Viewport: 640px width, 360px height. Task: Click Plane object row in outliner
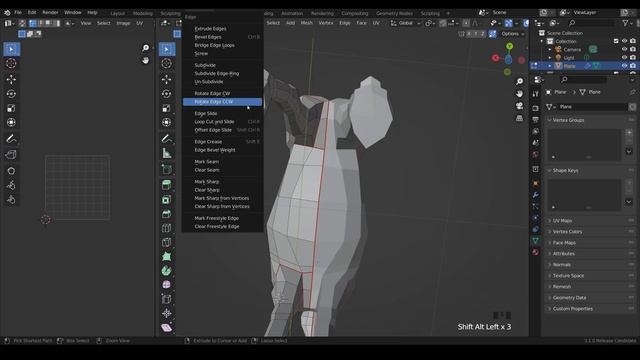pos(584,66)
